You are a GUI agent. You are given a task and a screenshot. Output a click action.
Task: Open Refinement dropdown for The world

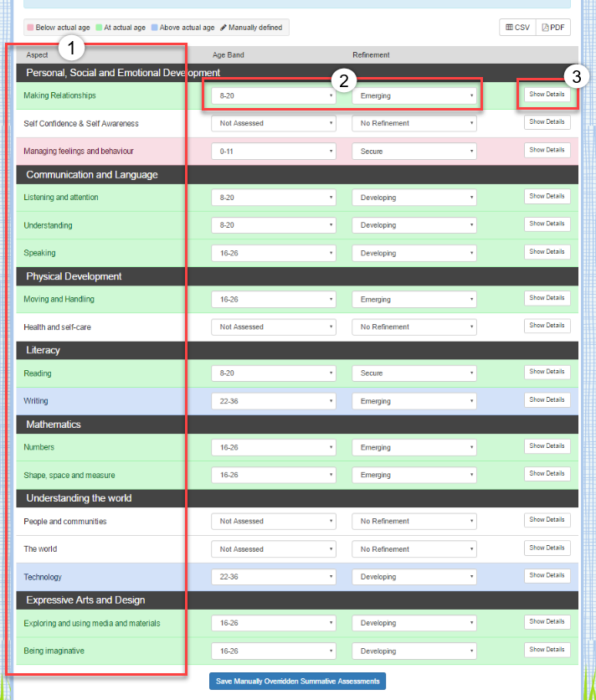[414, 549]
